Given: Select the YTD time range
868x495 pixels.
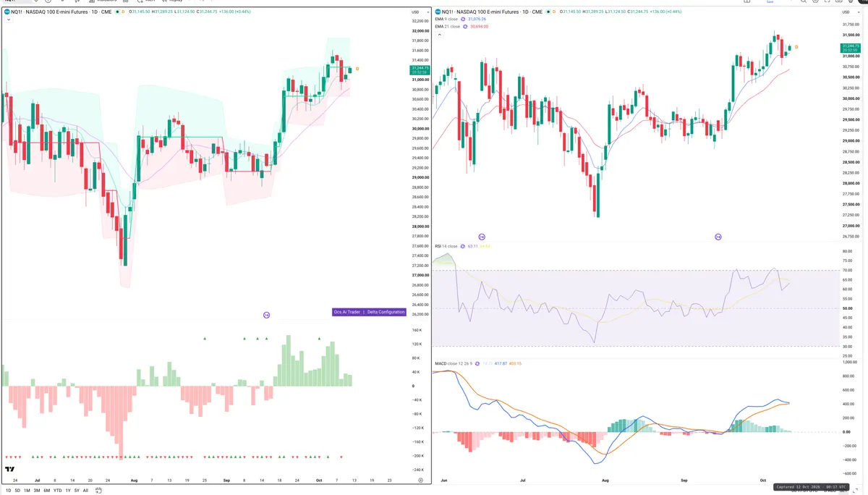Looking at the screenshot, I should (57, 490).
